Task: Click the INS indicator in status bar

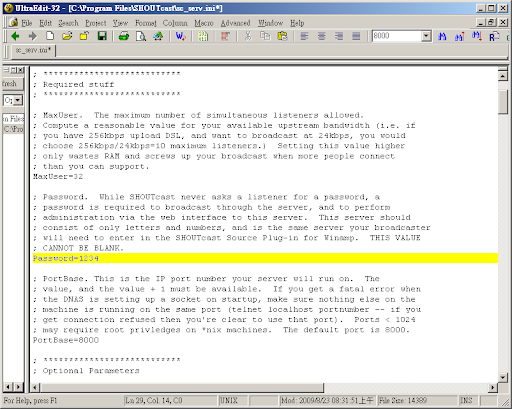Action: tap(467, 400)
